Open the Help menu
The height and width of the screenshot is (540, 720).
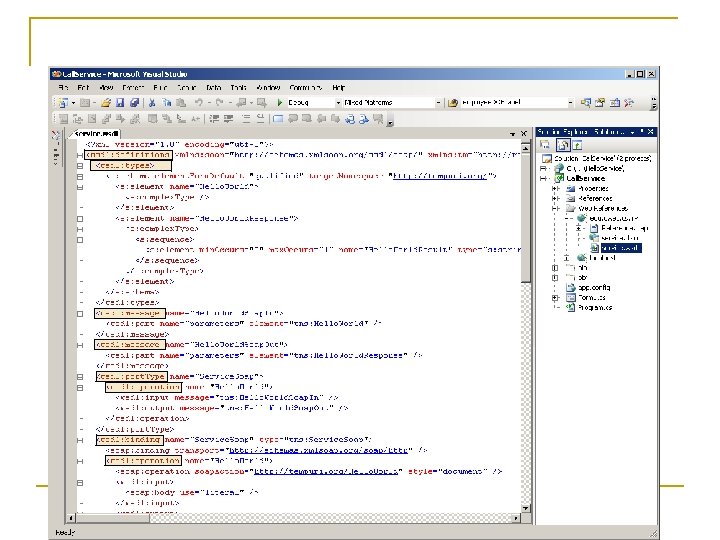pyautogui.click(x=338, y=88)
